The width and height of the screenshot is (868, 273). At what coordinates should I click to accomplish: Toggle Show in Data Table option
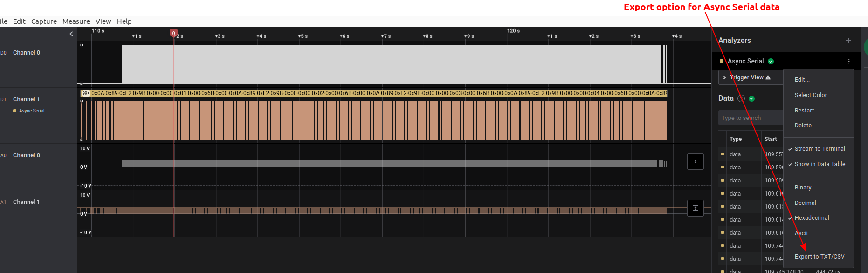[819, 164]
